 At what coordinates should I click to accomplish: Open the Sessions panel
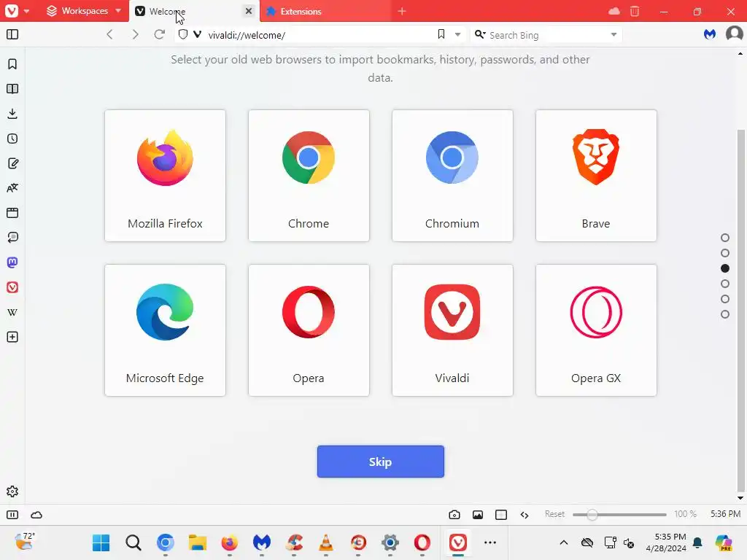pos(12,238)
